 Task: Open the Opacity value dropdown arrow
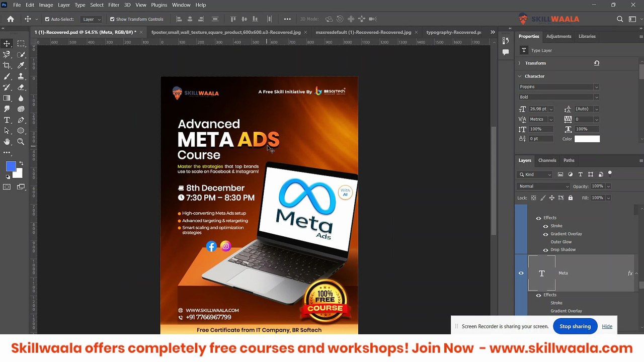(608, 187)
